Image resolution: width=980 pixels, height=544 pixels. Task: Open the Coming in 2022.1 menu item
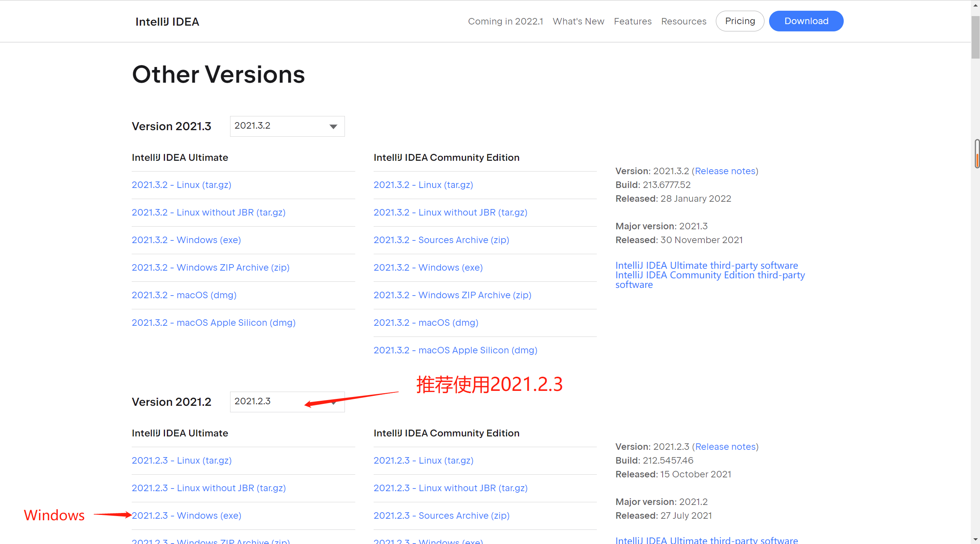pos(505,21)
